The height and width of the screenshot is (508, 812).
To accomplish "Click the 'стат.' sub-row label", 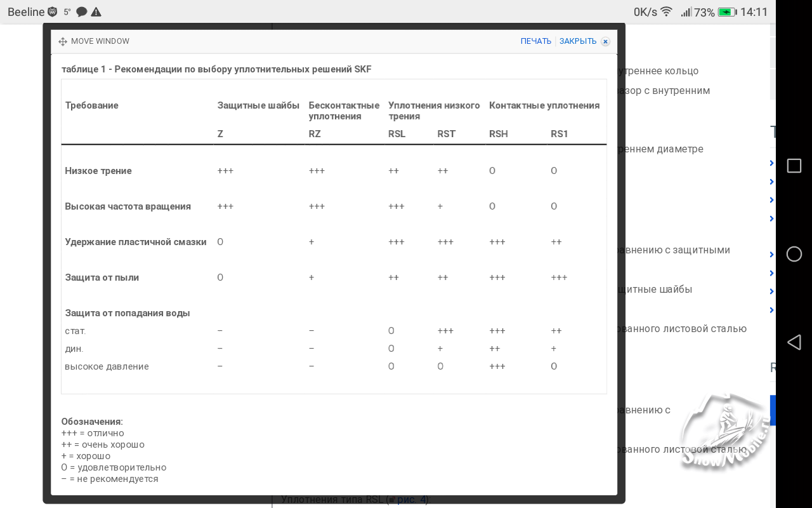I will [x=75, y=331].
